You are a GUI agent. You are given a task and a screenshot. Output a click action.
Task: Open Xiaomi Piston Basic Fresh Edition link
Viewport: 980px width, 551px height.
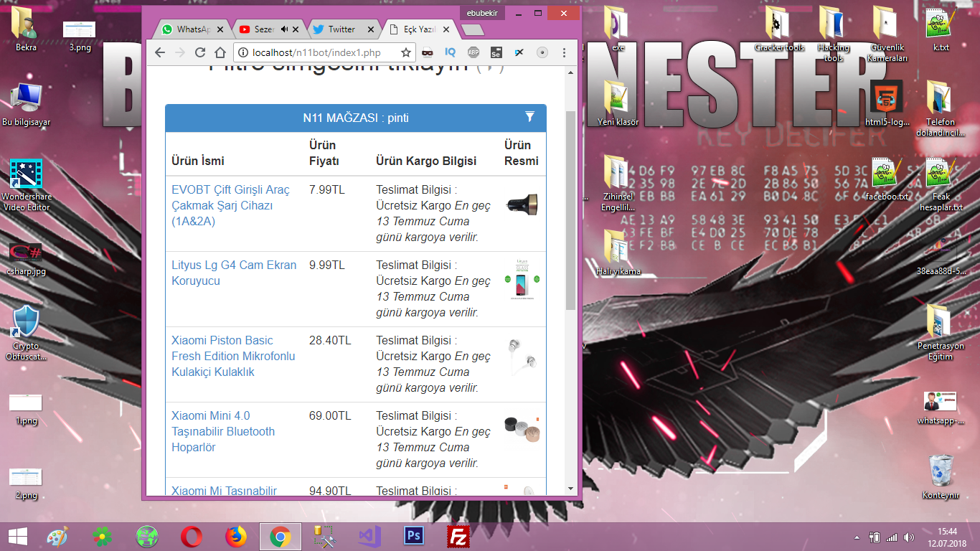pos(233,356)
